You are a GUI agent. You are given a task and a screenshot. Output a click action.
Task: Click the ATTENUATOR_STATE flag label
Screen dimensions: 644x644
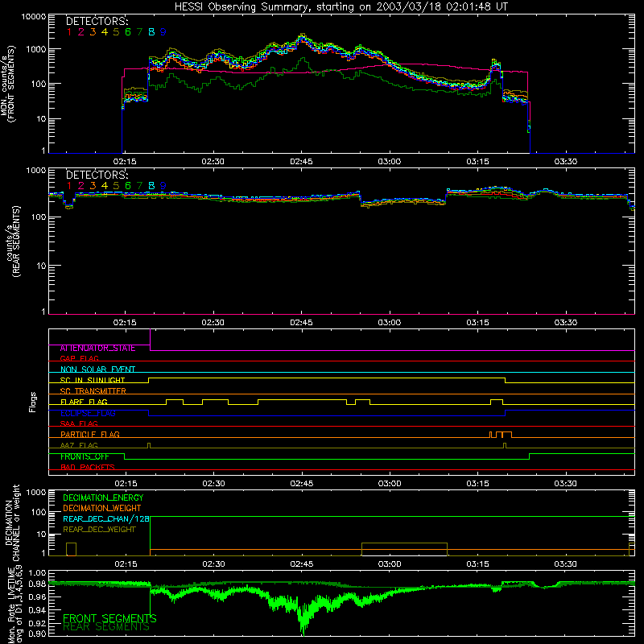pos(97,349)
